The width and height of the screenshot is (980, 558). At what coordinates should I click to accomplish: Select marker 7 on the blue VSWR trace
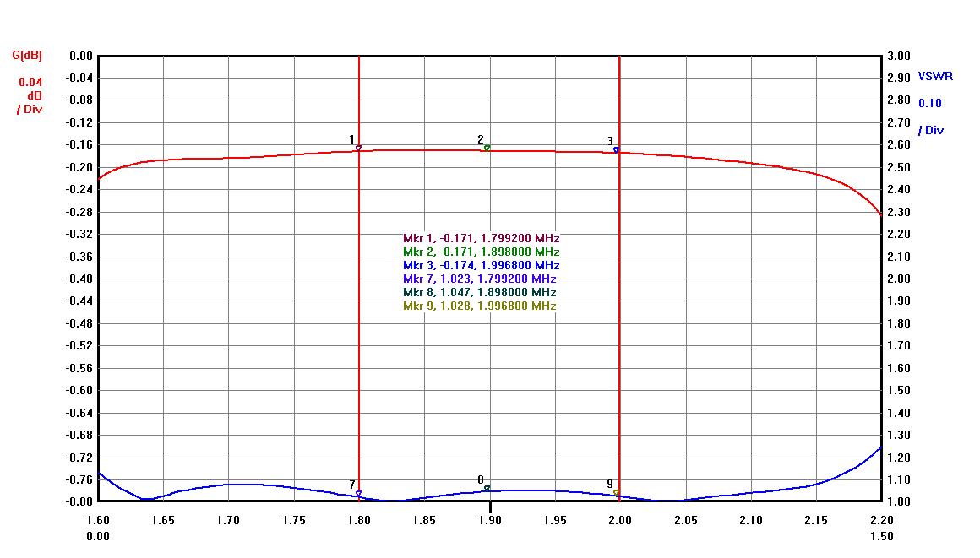358,493
